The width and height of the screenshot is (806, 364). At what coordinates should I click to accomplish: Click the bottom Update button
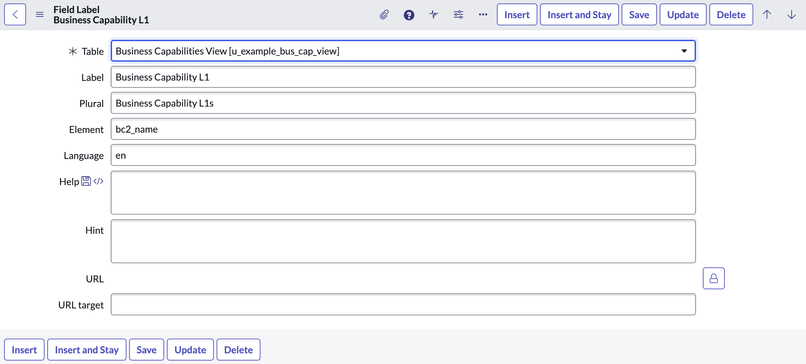point(190,350)
